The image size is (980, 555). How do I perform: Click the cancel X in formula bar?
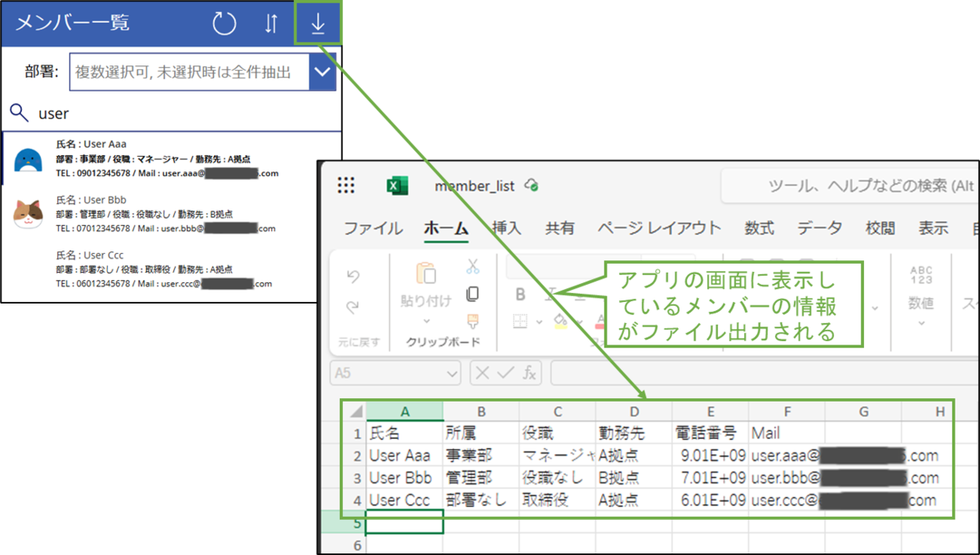click(482, 373)
